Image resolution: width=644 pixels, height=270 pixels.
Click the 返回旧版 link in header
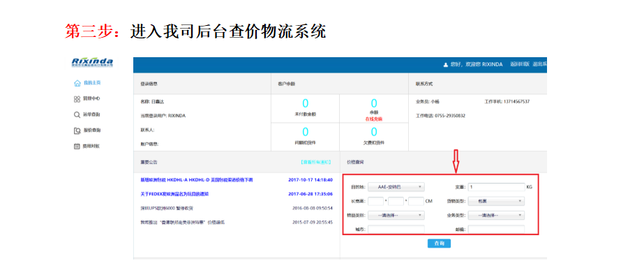pyautogui.click(x=520, y=64)
